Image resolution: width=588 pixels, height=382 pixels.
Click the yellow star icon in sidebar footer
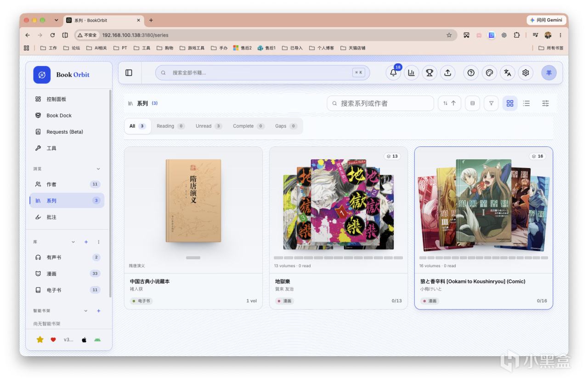(x=40, y=340)
